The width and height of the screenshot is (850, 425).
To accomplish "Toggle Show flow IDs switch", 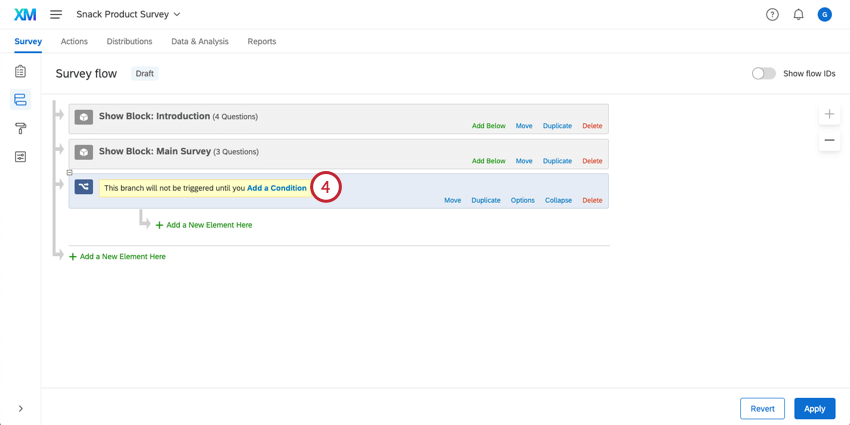I will [x=763, y=74].
